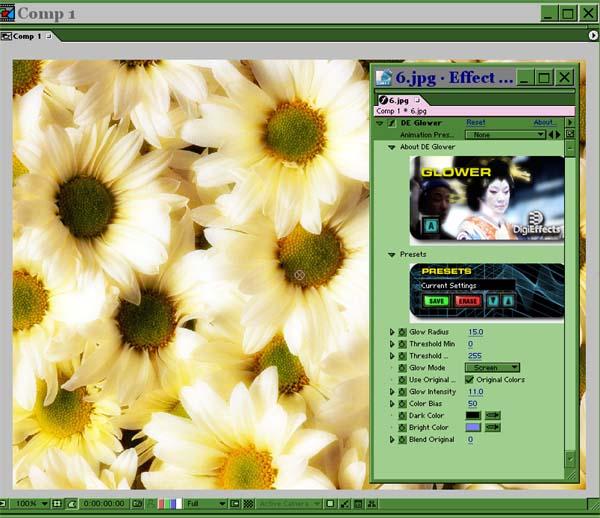The width and height of the screenshot is (600, 518).
Task: Open the Glow Mode Screen dropdown
Action: pos(492,368)
